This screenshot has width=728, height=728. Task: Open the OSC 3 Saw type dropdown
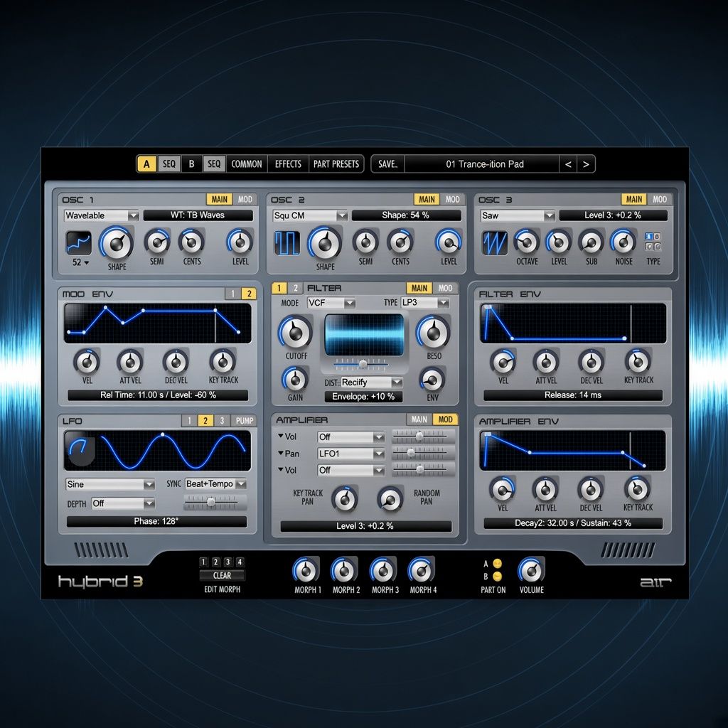pos(518,215)
